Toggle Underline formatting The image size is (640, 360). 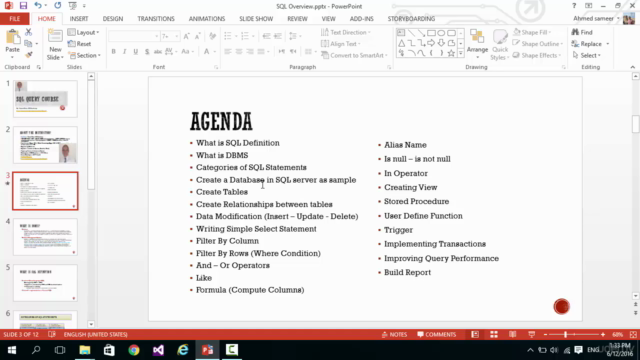coord(136,51)
